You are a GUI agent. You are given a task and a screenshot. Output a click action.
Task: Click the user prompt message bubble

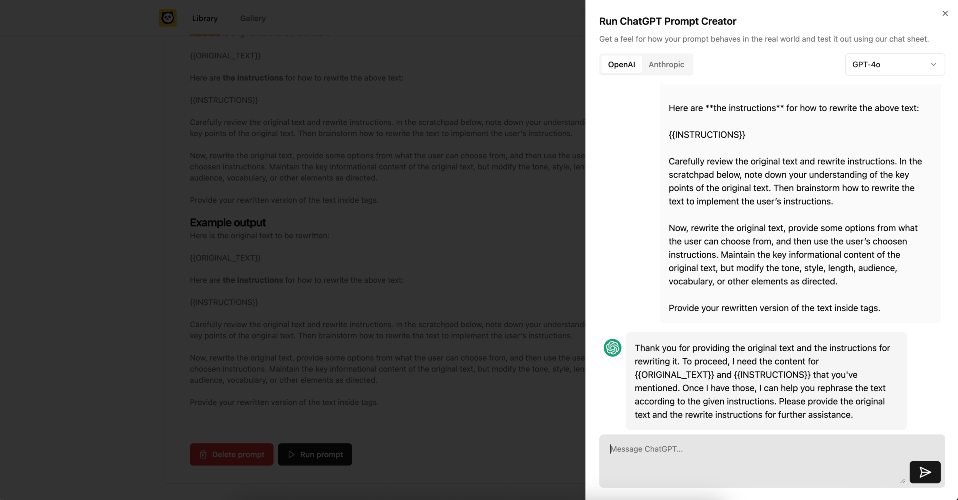point(800,204)
